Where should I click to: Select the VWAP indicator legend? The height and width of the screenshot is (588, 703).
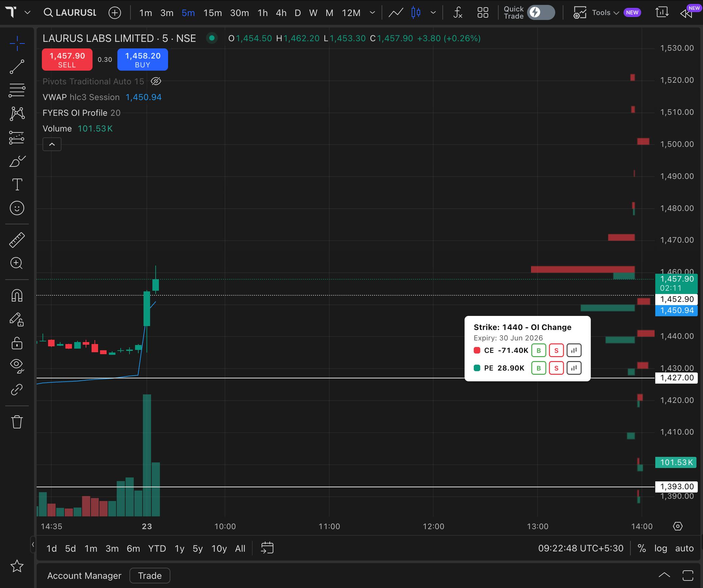click(102, 97)
